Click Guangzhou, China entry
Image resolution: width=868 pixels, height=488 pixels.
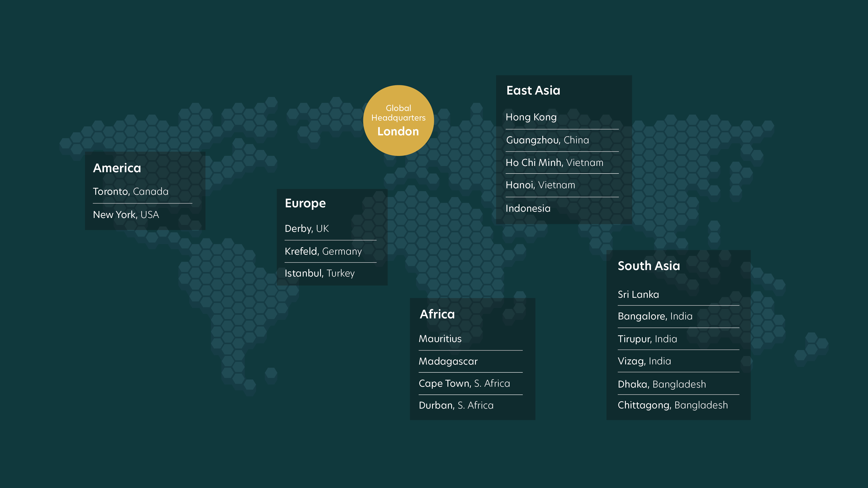[x=547, y=140]
